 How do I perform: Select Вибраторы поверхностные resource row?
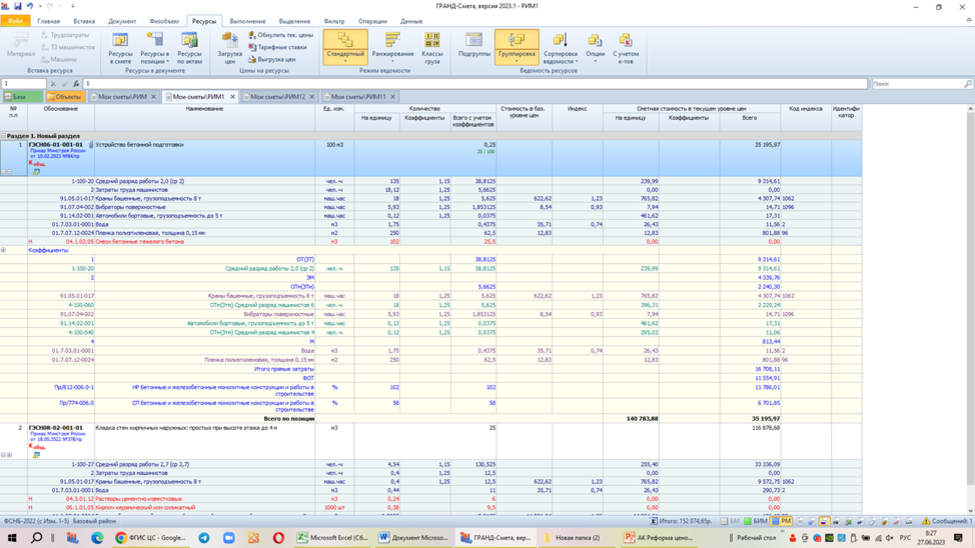point(431,207)
